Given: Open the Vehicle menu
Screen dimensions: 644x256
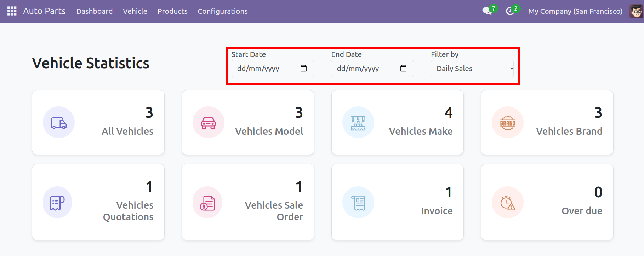Looking at the screenshot, I should [135, 11].
